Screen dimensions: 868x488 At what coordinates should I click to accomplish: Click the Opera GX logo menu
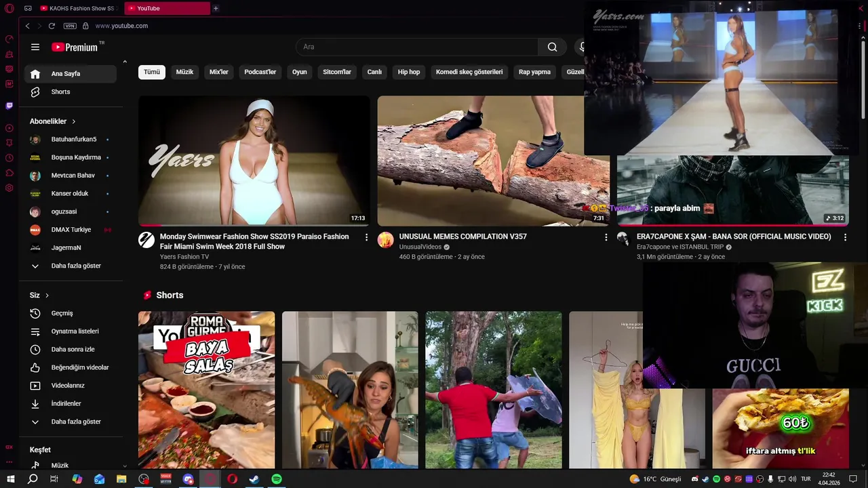9,8
